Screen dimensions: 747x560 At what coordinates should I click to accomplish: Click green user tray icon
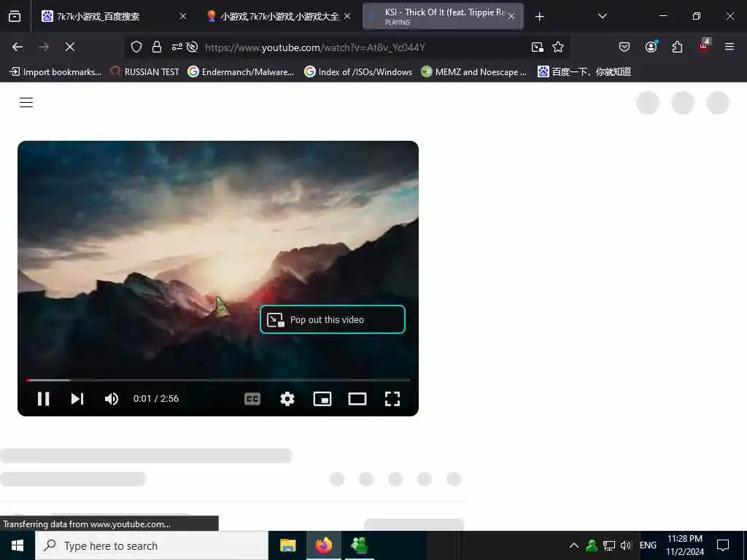pyautogui.click(x=592, y=545)
